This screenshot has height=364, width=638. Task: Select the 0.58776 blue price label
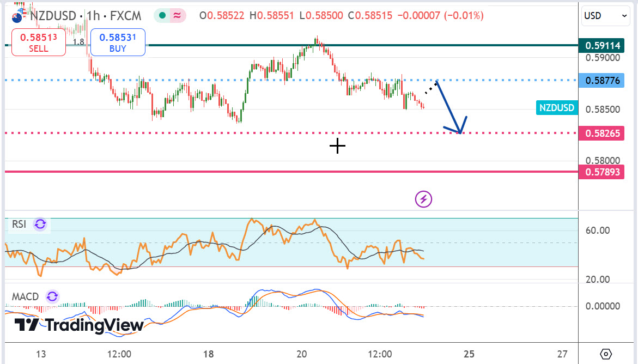point(601,81)
